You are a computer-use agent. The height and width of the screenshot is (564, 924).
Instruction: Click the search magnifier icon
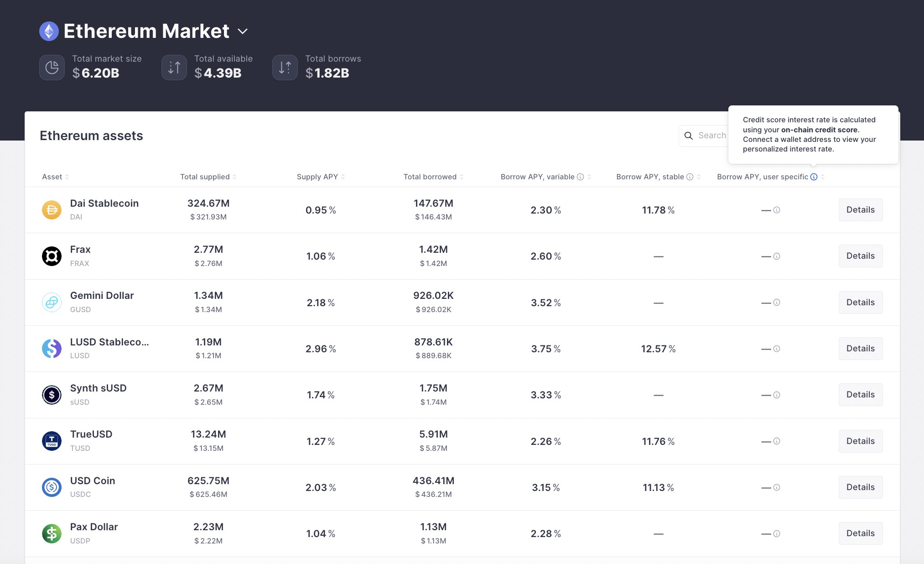point(689,136)
